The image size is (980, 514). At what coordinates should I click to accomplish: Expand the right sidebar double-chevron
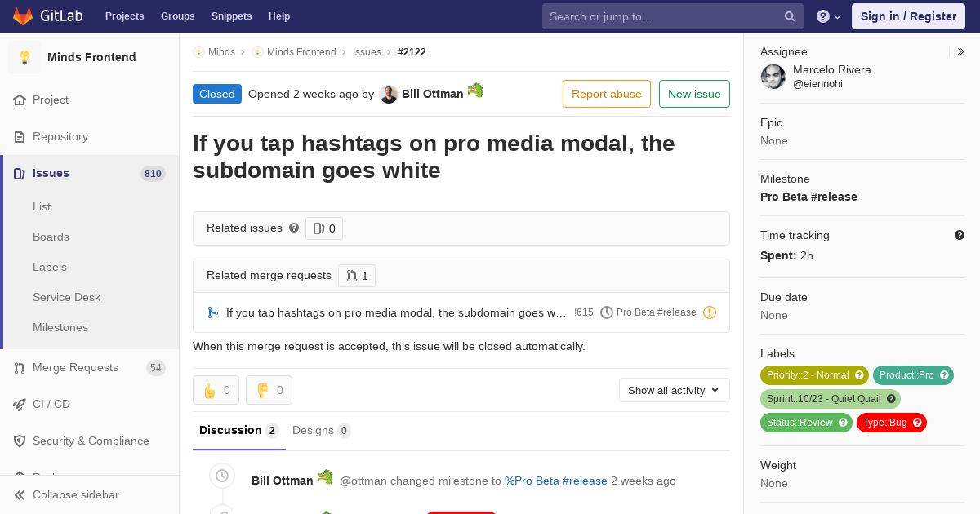961,51
